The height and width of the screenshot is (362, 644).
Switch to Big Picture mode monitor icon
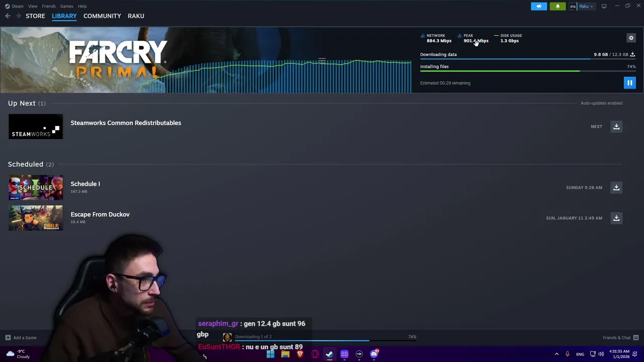(604, 6)
